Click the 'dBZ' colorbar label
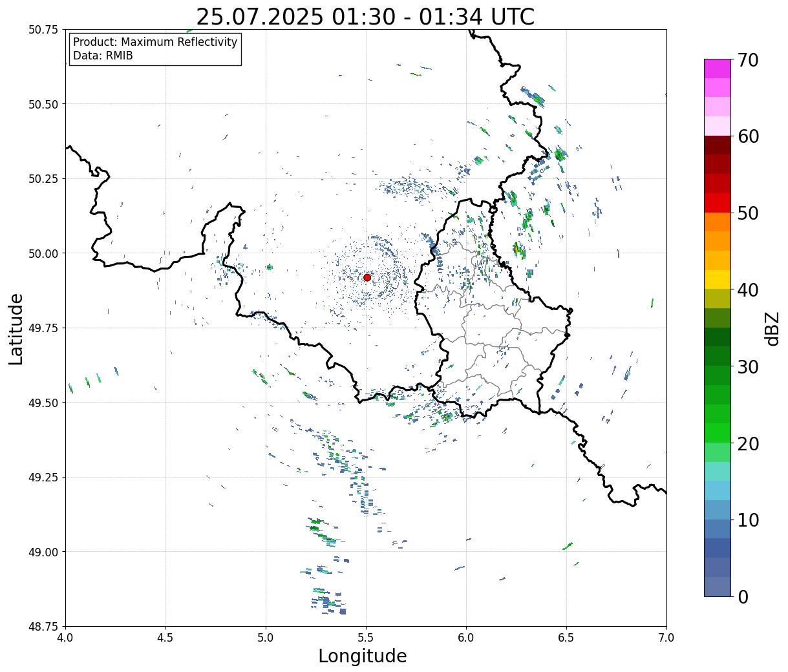Screen dimensions: 788x672 (x=772, y=328)
